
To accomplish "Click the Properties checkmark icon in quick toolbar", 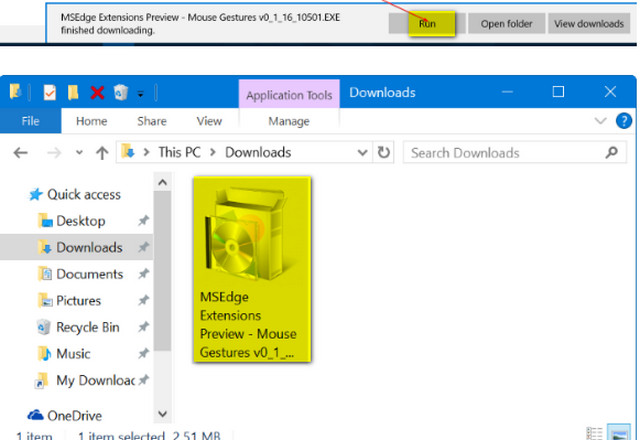I will tap(49, 92).
